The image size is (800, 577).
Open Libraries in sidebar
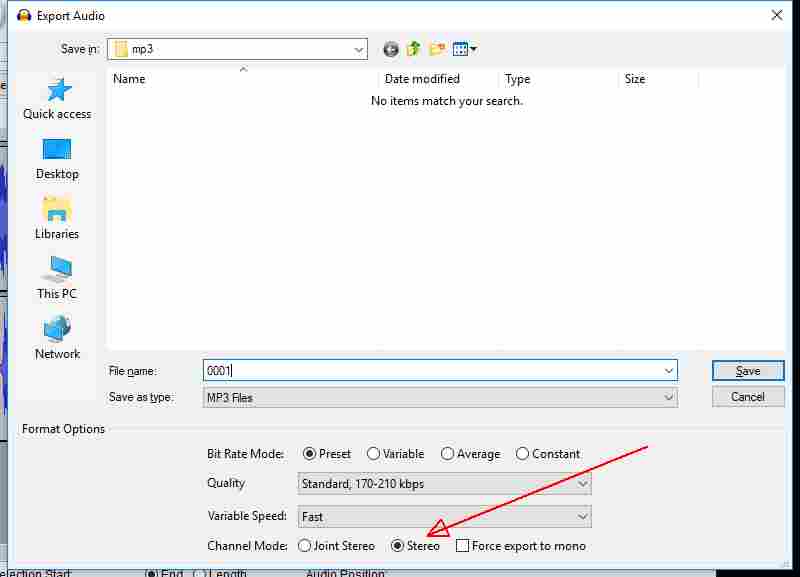[x=57, y=218]
